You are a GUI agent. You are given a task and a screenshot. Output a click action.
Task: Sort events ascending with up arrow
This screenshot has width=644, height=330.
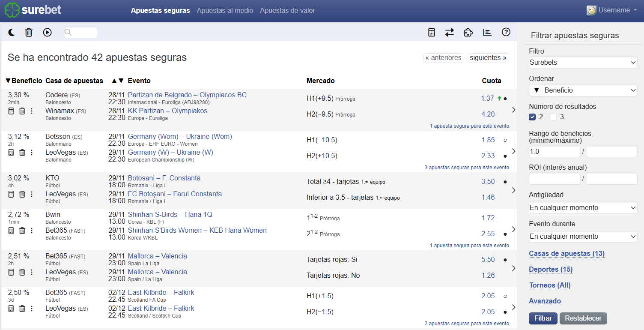[x=114, y=81]
